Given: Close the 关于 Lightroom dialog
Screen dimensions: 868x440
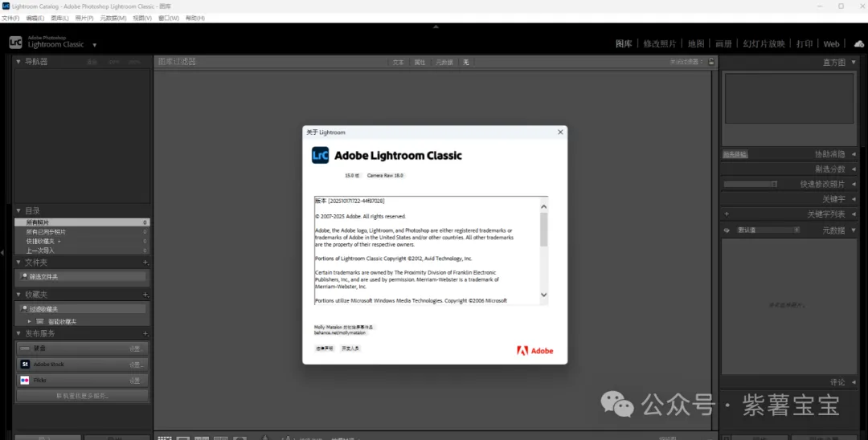Looking at the screenshot, I should click(560, 132).
